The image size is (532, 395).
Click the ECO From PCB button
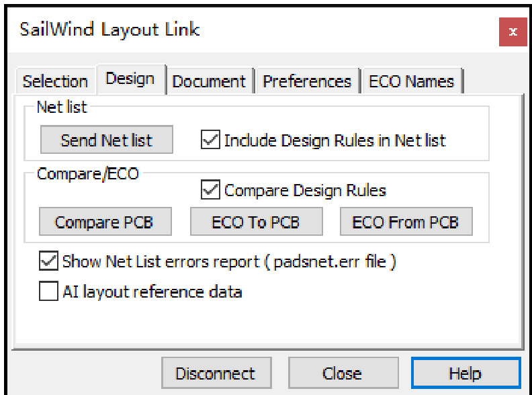406,222
